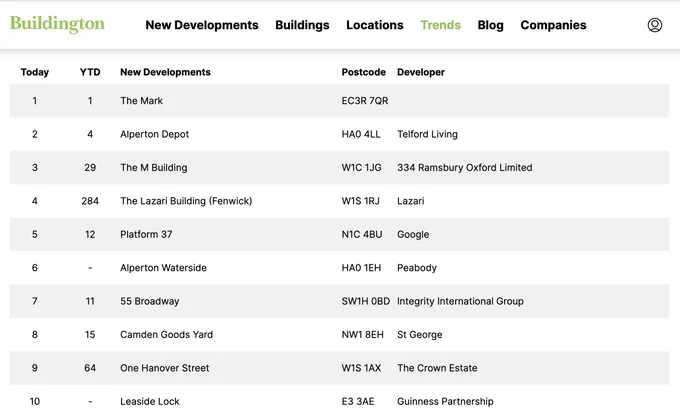The width and height of the screenshot is (680, 417).
Task: Click the Buildington logo
Action: (x=57, y=24)
